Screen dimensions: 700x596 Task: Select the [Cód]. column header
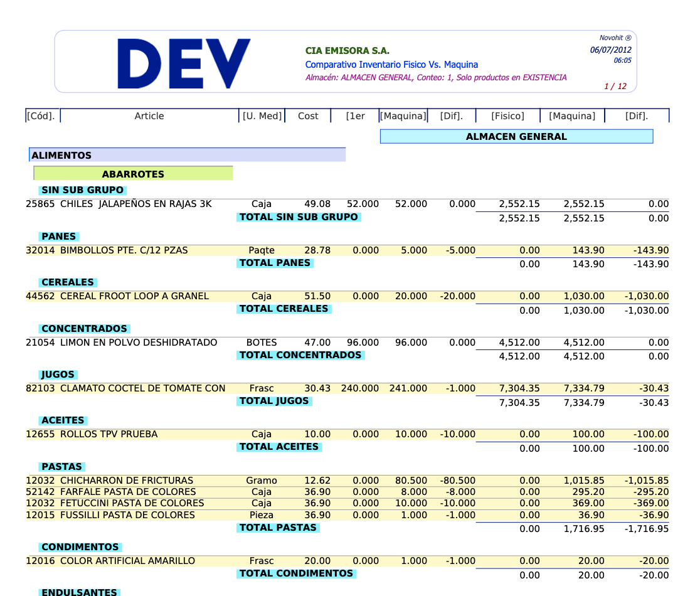tap(41, 116)
